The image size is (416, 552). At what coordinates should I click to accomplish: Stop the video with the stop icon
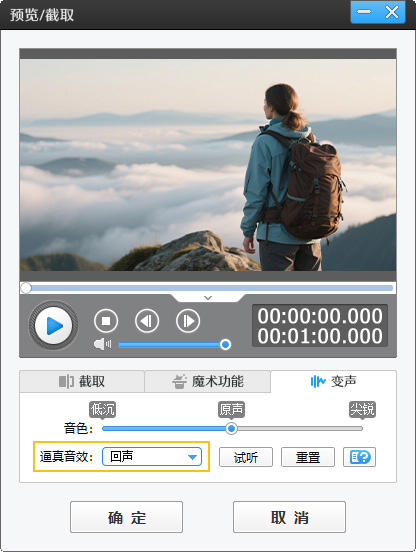[x=106, y=321]
